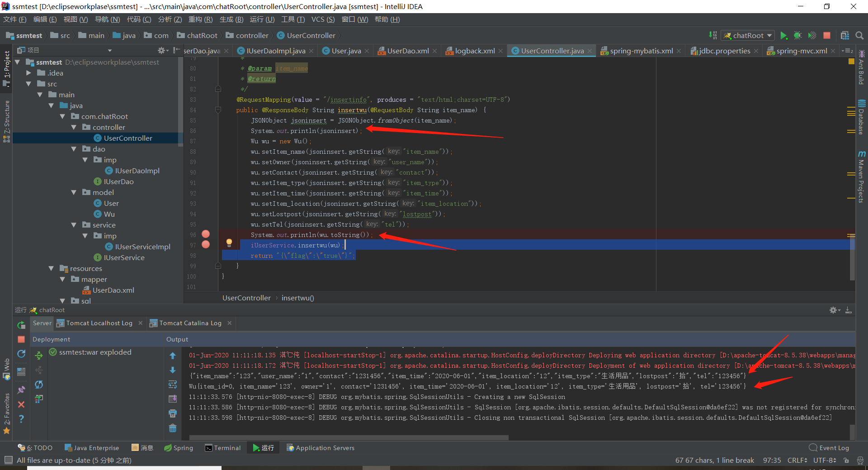The height and width of the screenshot is (470, 868).
Task: Collapse the model folder
Action: (74, 193)
